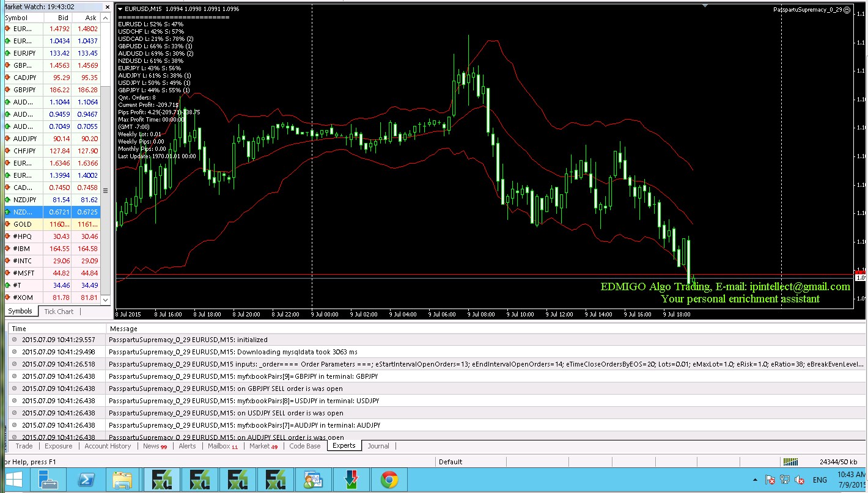Switch to the Trade tab
Screen dimensions: 868x493
(24, 446)
